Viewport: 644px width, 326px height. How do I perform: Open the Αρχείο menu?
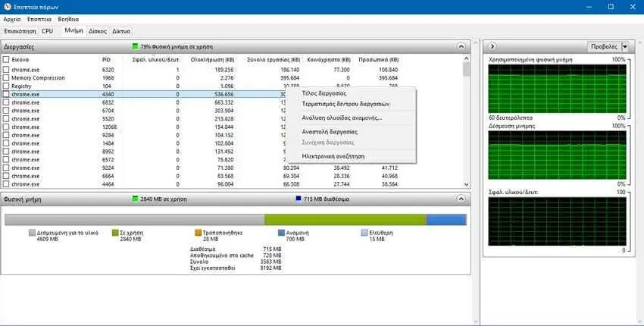click(x=12, y=19)
